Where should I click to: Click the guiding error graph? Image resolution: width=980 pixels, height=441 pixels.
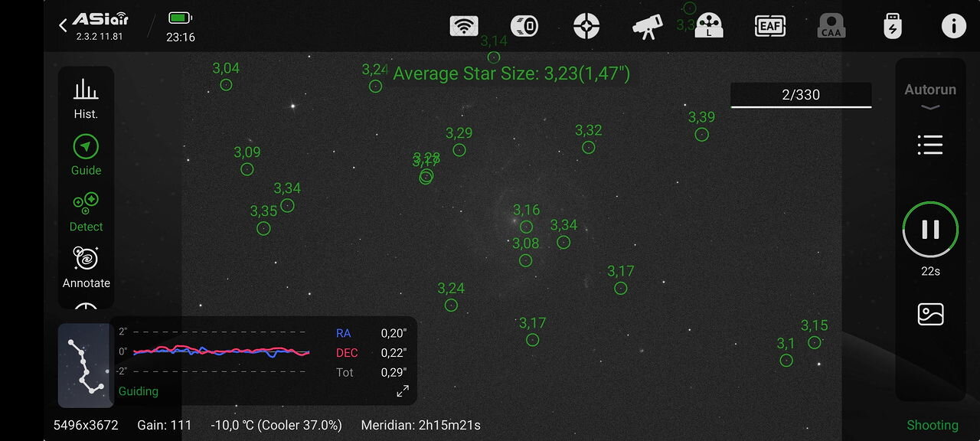pyautogui.click(x=220, y=351)
